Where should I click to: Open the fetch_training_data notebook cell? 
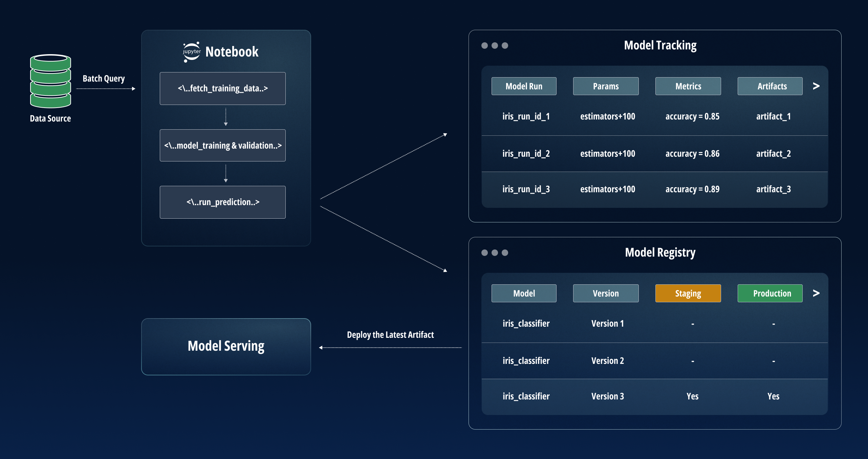click(223, 88)
